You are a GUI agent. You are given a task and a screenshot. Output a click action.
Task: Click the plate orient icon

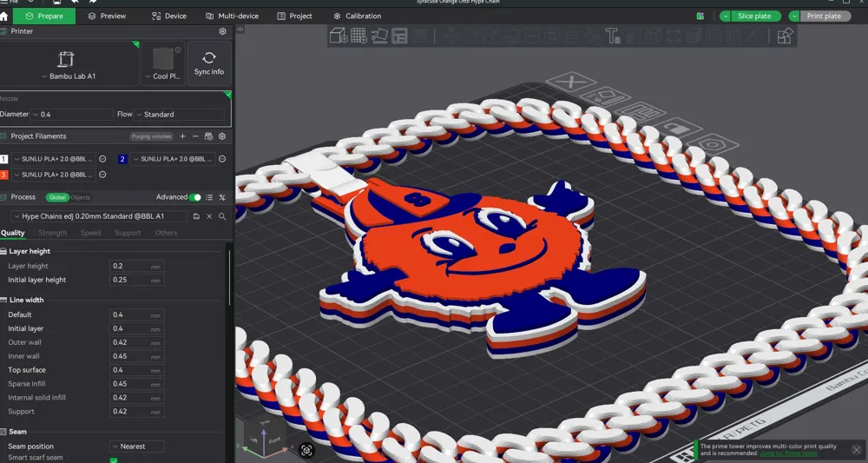tap(606, 97)
